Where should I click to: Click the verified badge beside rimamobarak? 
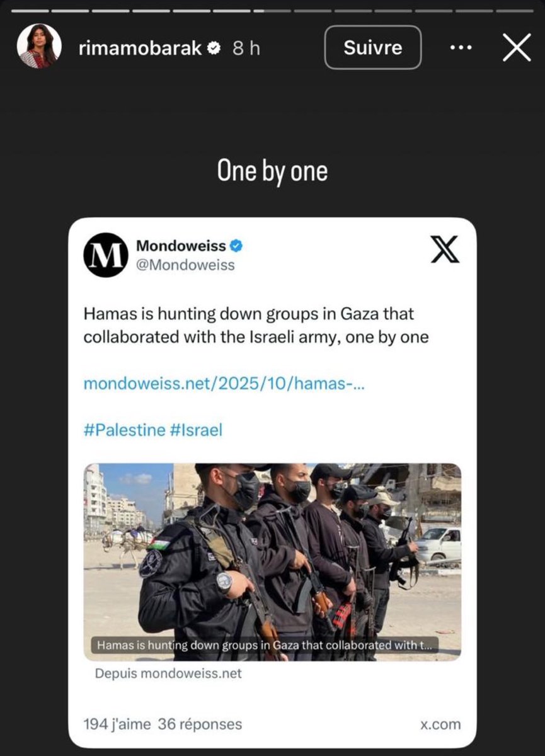pos(214,48)
